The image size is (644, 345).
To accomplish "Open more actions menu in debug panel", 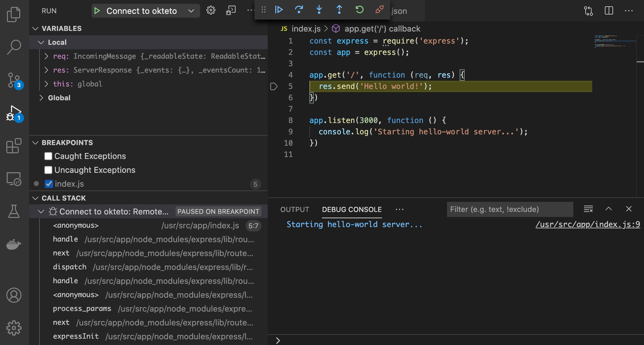I will (x=399, y=209).
